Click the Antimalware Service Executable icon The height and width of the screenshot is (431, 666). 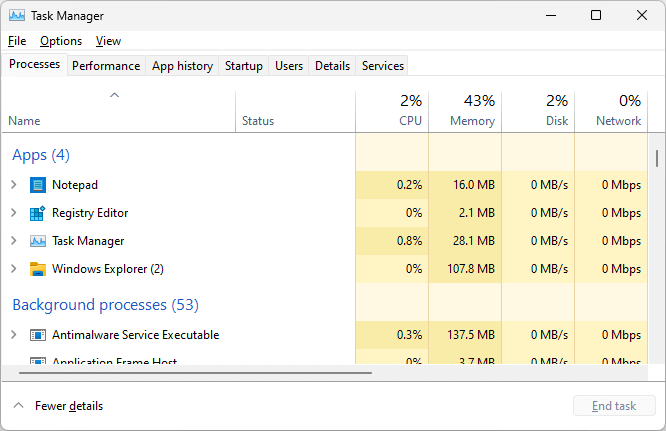38,335
